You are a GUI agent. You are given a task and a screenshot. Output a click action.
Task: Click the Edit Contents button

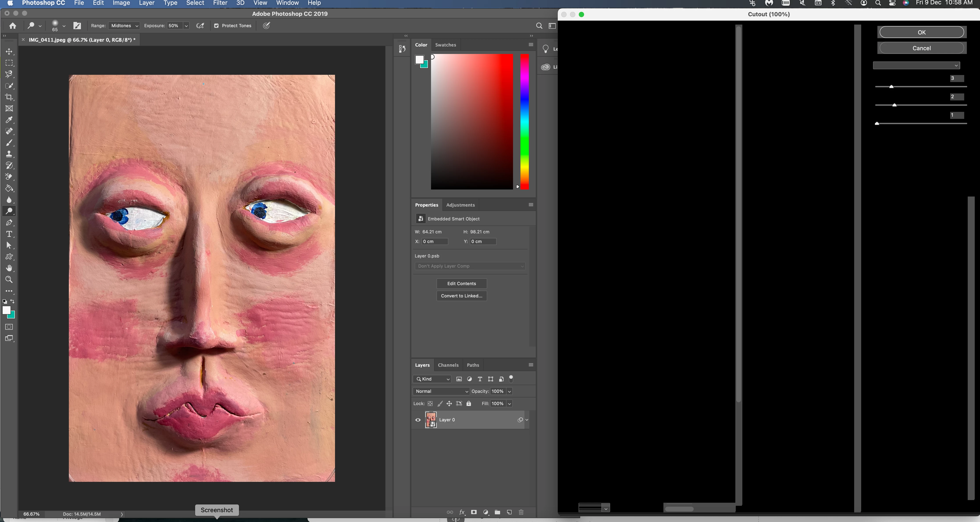pyautogui.click(x=461, y=283)
